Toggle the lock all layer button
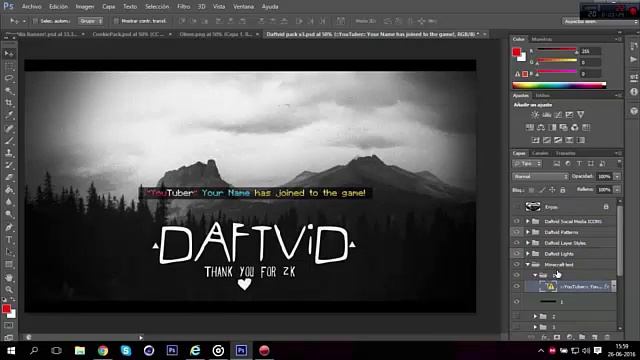 [562, 190]
